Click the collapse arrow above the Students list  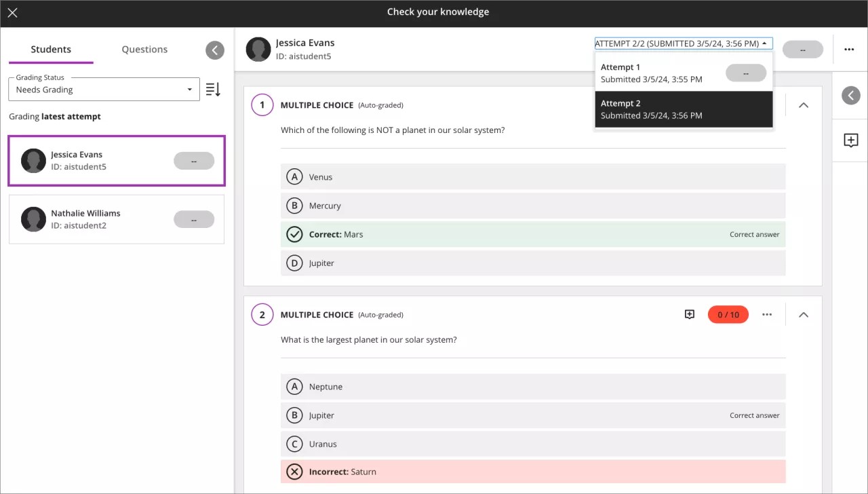coord(214,50)
